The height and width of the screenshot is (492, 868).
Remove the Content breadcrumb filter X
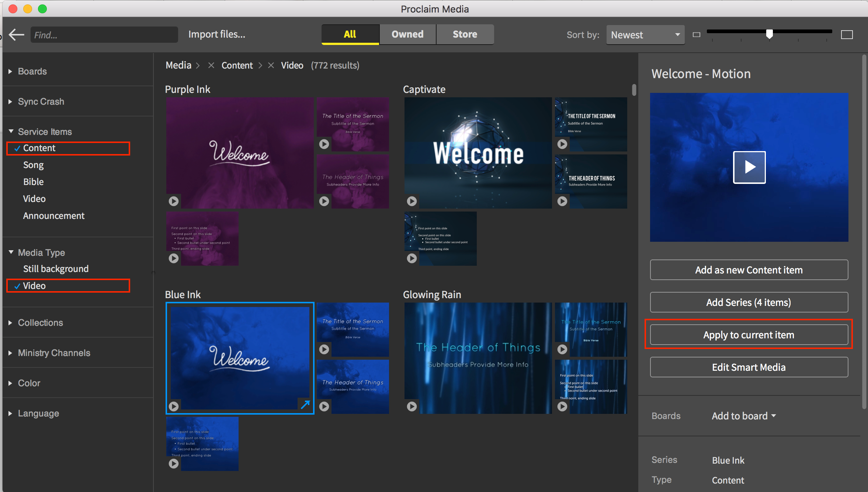click(211, 65)
